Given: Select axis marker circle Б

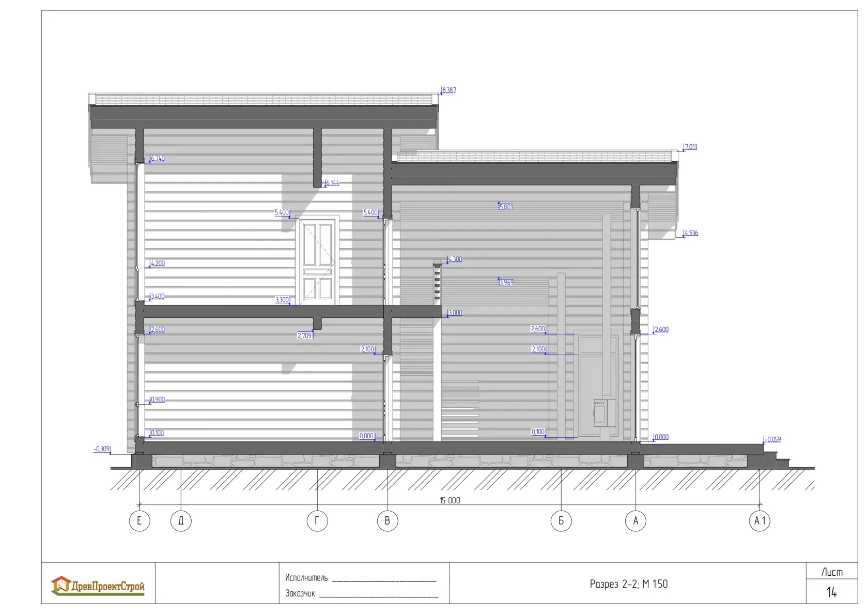Looking at the screenshot, I should [561, 520].
